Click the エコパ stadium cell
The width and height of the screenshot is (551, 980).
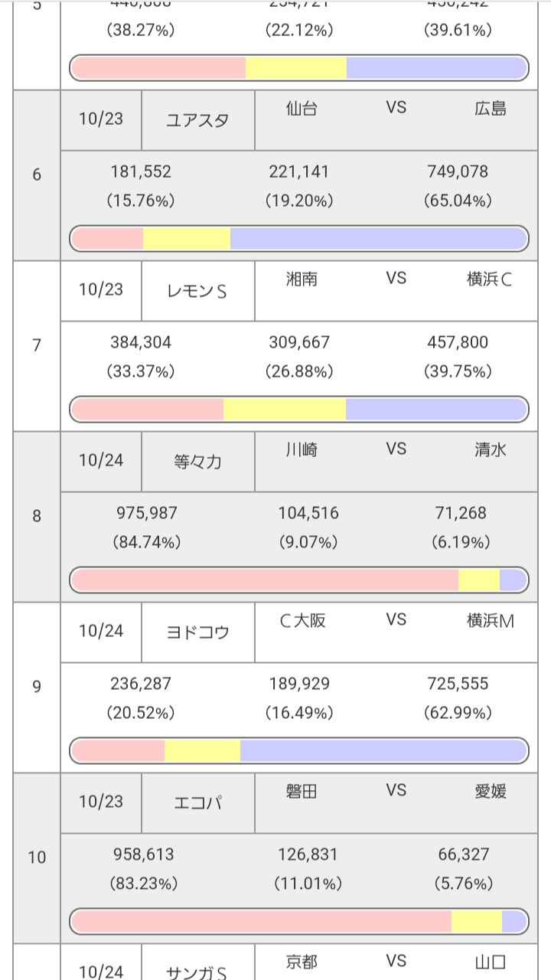pos(197,803)
